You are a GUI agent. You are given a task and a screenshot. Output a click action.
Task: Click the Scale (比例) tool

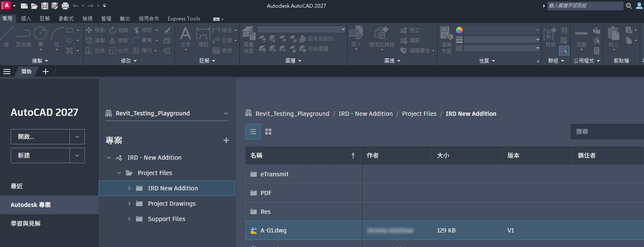click(119, 51)
